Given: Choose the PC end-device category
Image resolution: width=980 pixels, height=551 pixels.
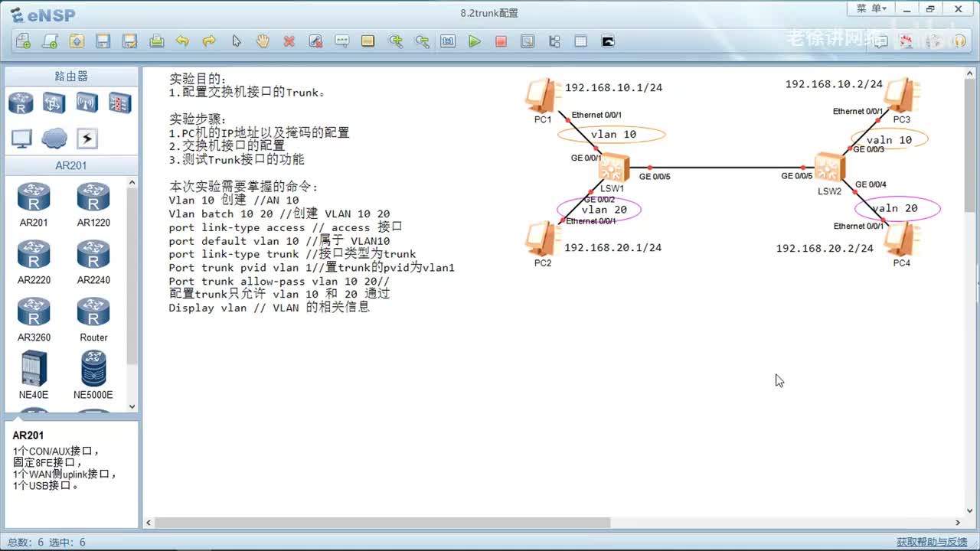Looking at the screenshot, I should pyautogui.click(x=21, y=139).
